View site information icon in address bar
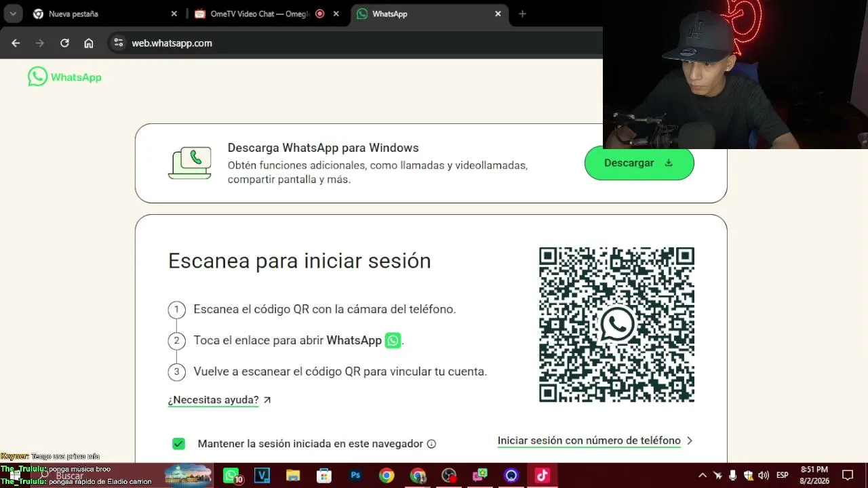 click(119, 43)
